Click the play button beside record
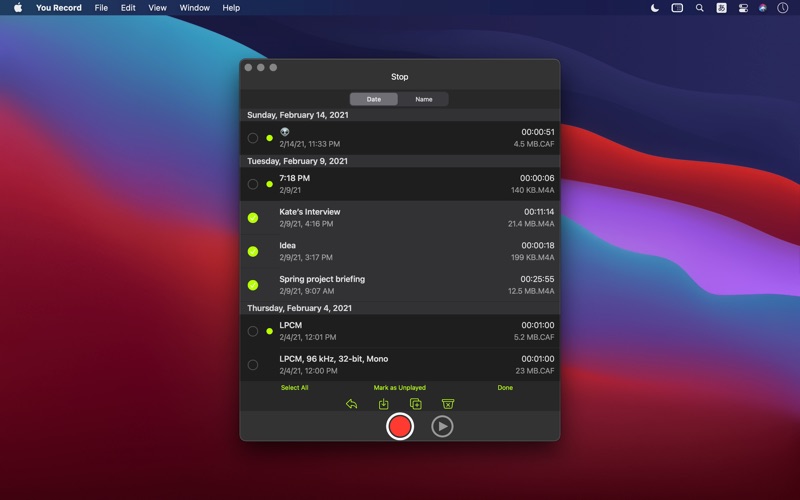Screen dimensions: 800x500 point(442,427)
